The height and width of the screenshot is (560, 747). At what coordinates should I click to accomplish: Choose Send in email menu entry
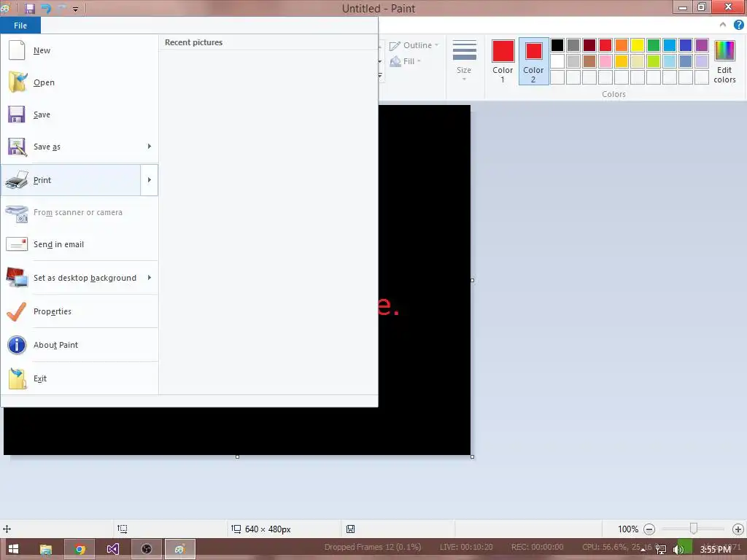pos(79,244)
